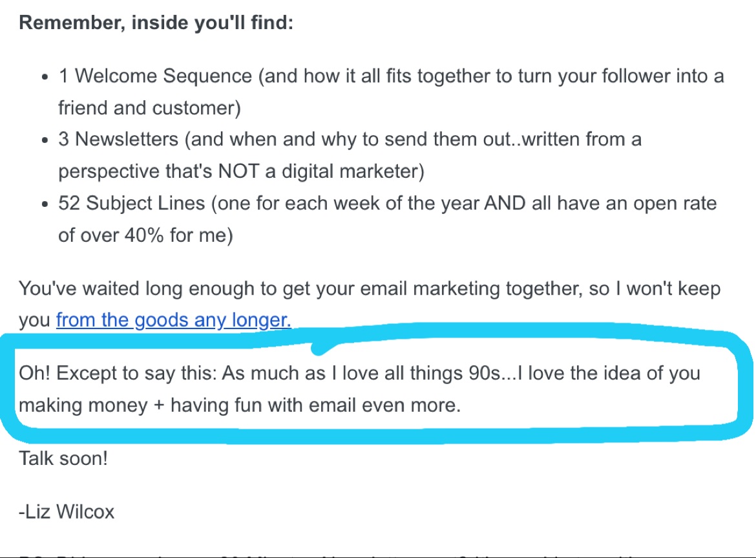Click the word "90s" in highlighted paragraph
The height and width of the screenshot is (558, 756).
pyautogui.click(x=483, y=374)
